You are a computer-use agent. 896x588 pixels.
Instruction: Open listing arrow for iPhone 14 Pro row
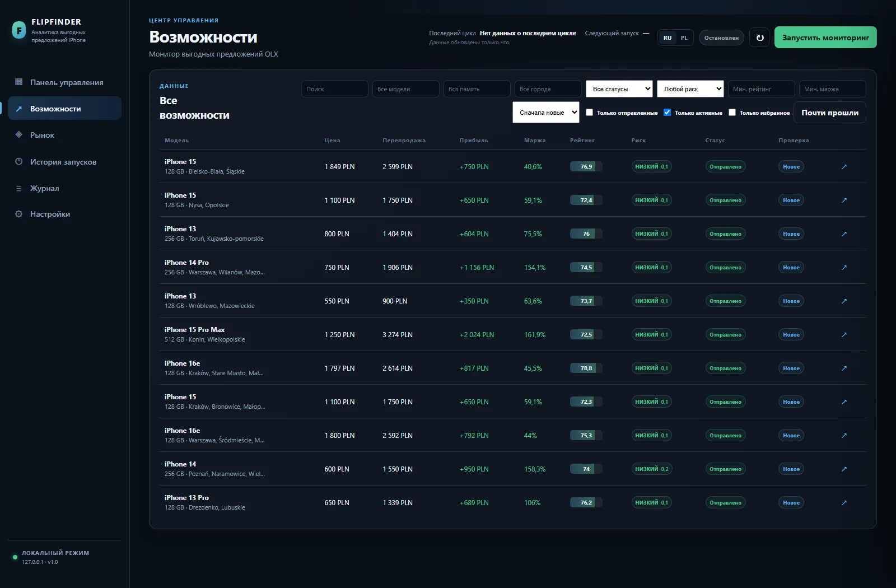(x=844, y=267)
